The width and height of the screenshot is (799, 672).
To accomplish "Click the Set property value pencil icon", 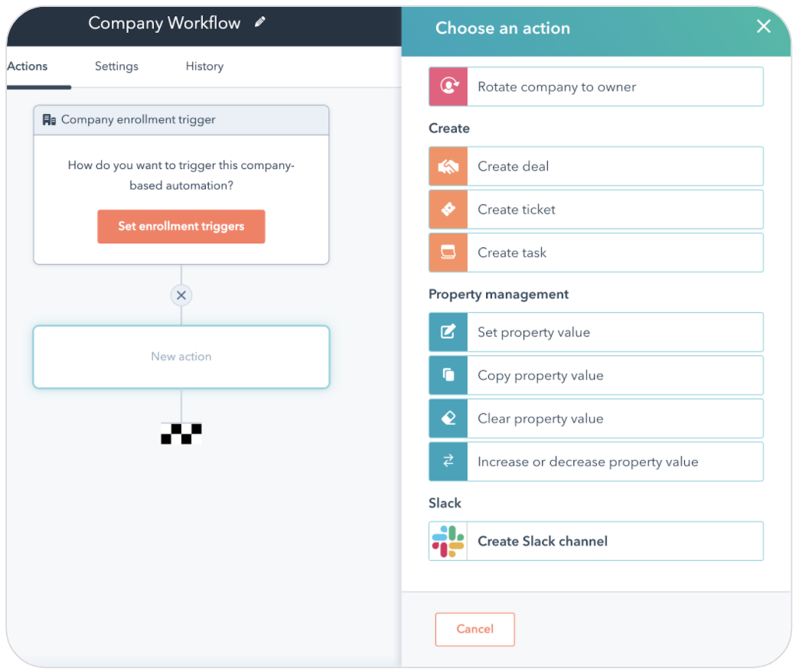I will pos(448,332).
